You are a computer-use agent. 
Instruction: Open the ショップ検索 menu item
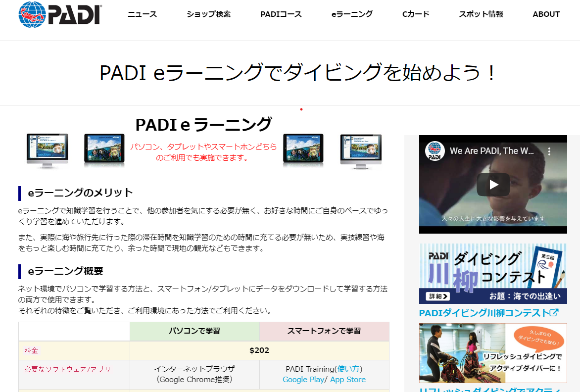coord(208,14)
